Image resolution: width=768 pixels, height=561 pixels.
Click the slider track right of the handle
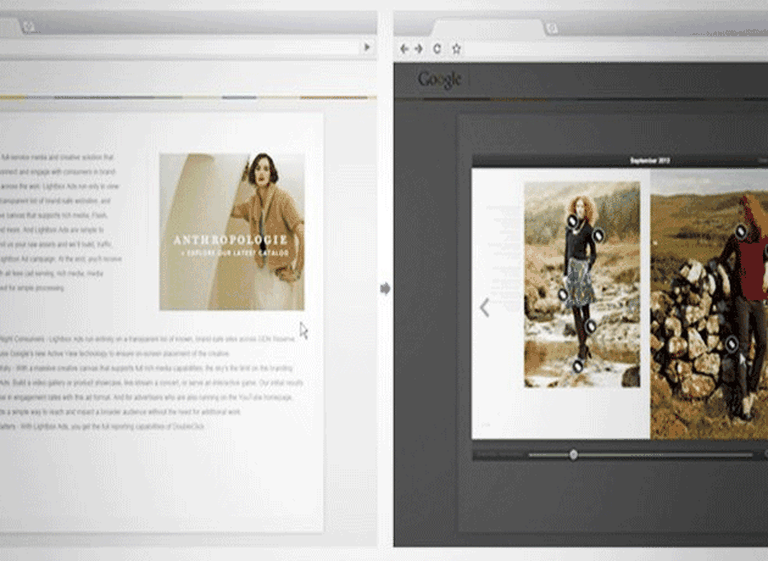coord(665,455)
